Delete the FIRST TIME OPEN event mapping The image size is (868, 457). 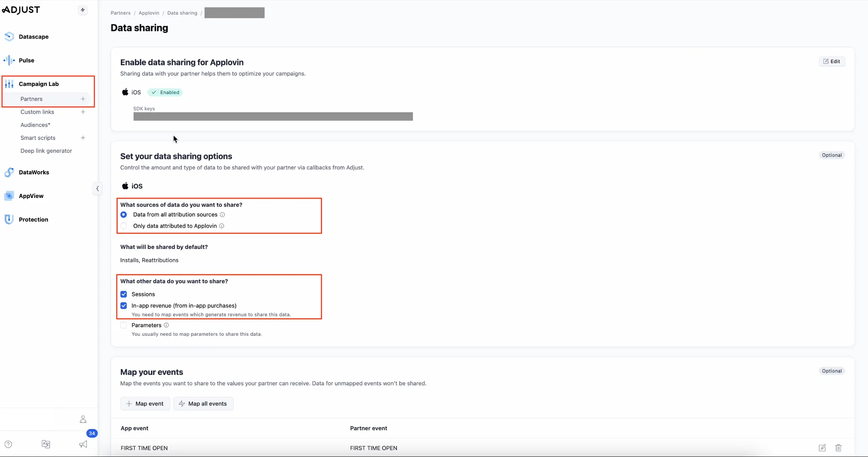(838, 448)
